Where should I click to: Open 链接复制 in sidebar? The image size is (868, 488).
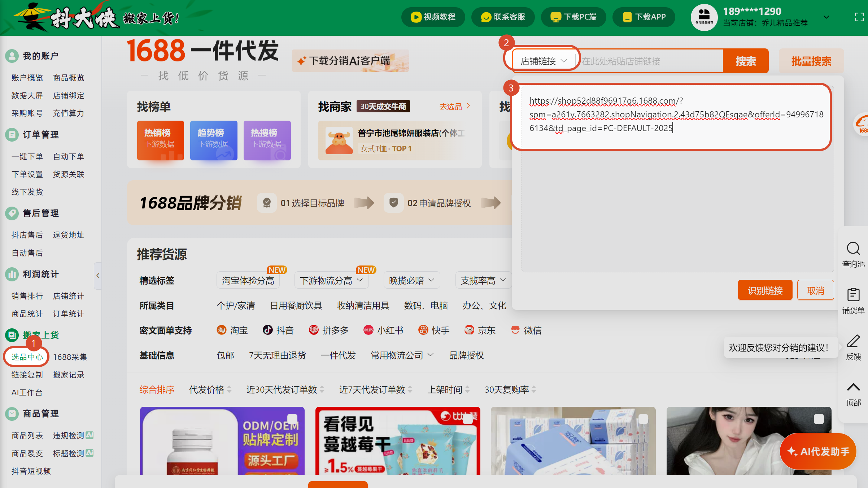coord(27,375)
